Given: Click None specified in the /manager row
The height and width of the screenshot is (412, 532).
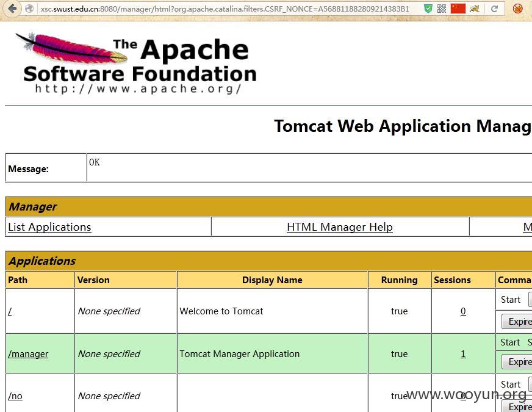Looking at the screenshot, I should (x=109, y=354).
